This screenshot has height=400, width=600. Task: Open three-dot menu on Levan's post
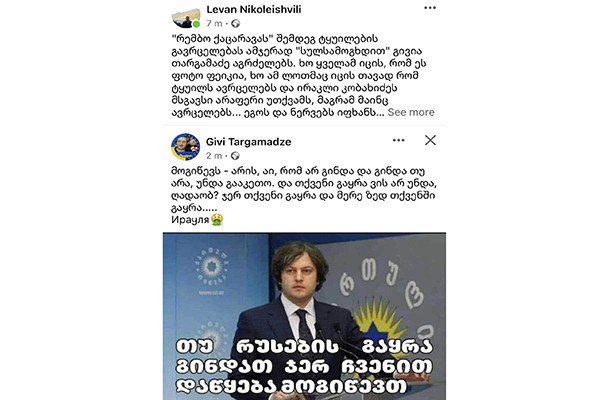430,8
